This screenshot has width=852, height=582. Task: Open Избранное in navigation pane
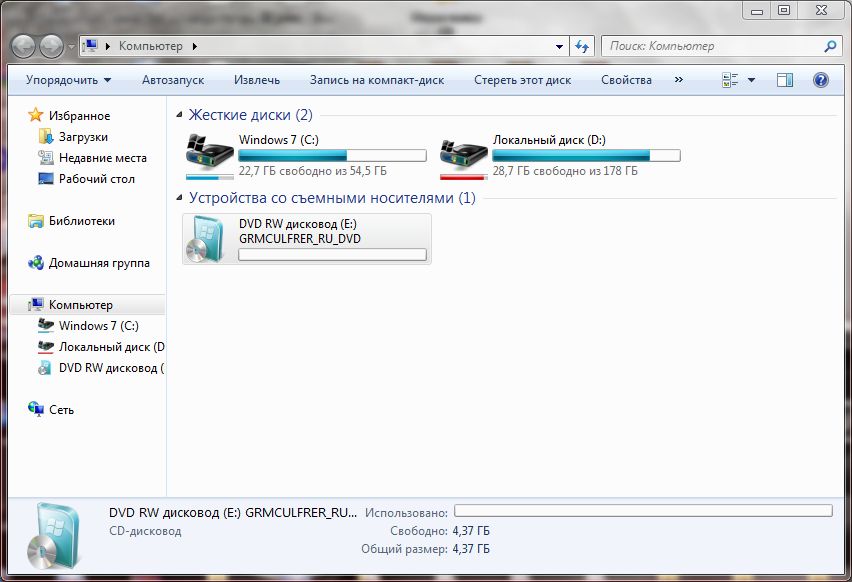pos(79,116)
